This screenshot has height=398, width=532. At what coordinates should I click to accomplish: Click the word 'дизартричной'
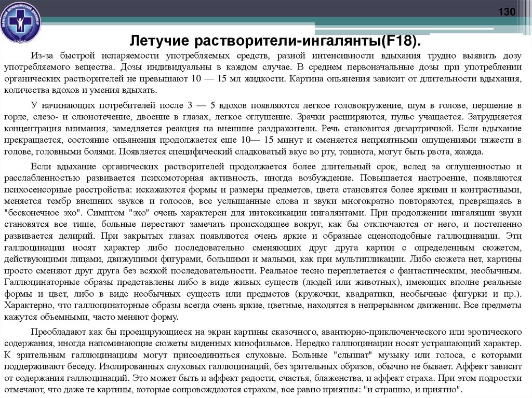click(x=423, y=129)
